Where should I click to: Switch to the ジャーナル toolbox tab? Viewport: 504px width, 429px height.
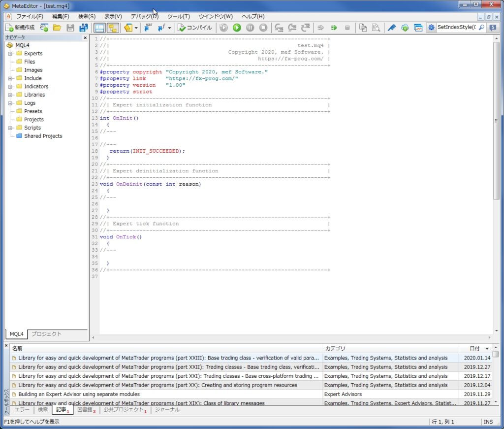pyautogui.click(x=167, y=409)
